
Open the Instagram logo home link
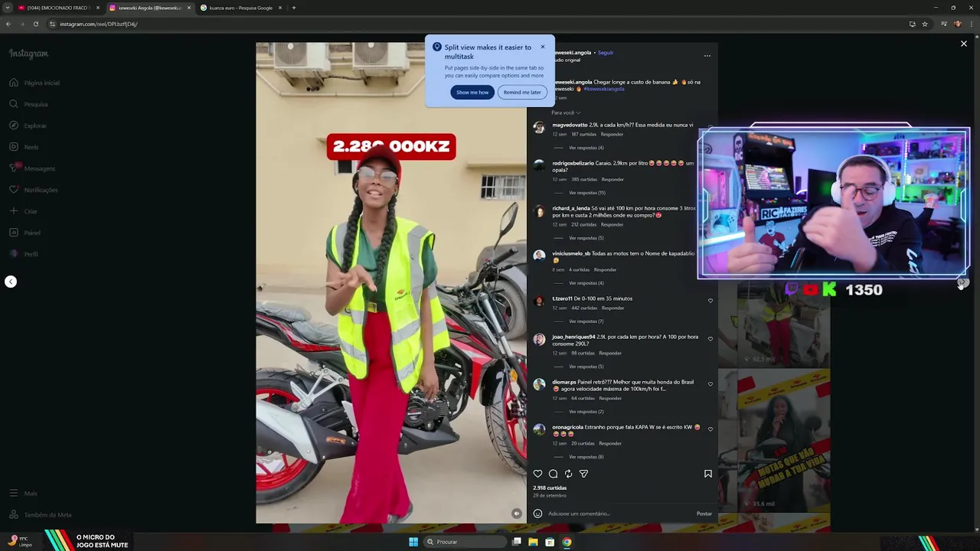(x=28, y=54)
